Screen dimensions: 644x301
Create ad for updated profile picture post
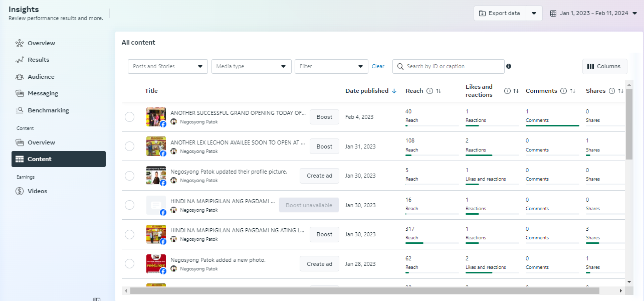319,176
